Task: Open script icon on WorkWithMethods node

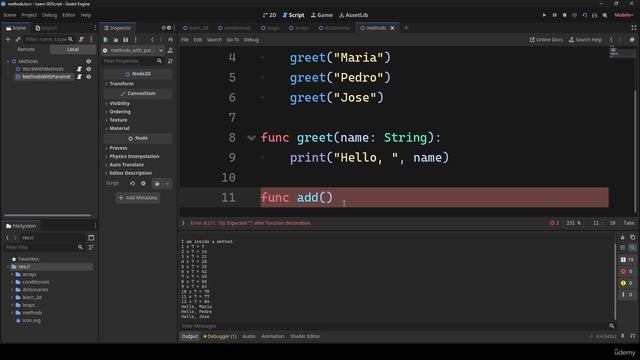Action: click(79, 69)
